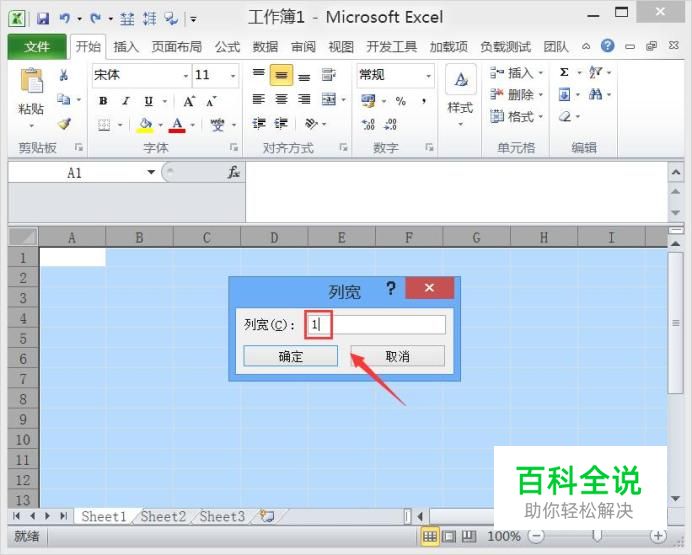Open the Name Box dropdown arrow
The height and width of the screenshot is (555, 692).
pos(151,172)
